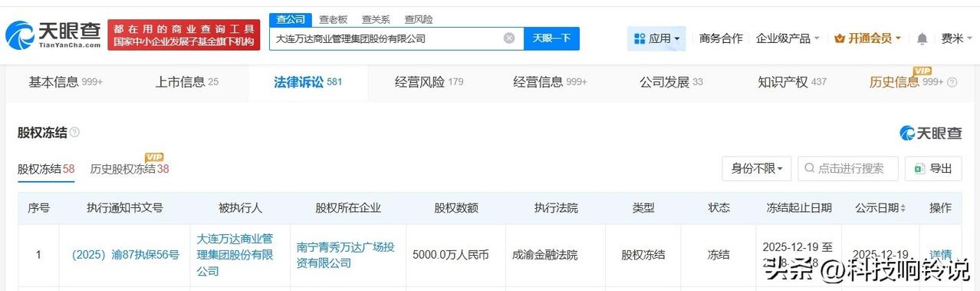The image size is (980, 291).
Task: Open the 开通会员 dropdown
Action: 867,38
